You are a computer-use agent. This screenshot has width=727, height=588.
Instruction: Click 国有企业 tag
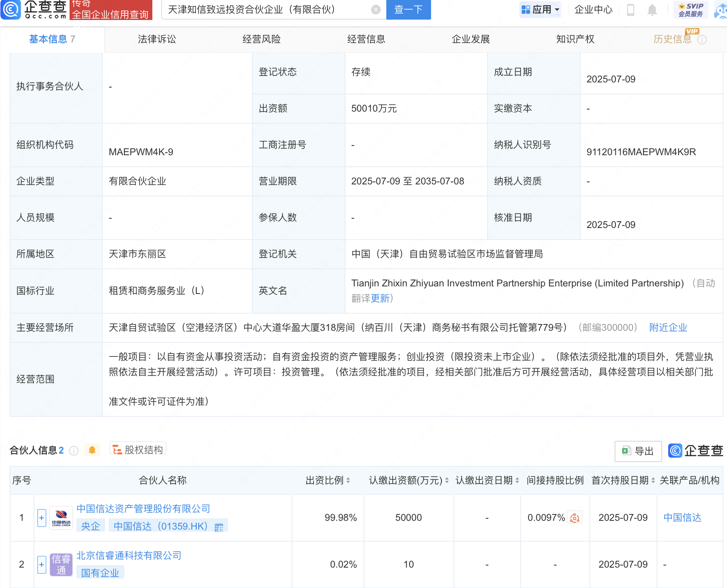coord(100,573)
